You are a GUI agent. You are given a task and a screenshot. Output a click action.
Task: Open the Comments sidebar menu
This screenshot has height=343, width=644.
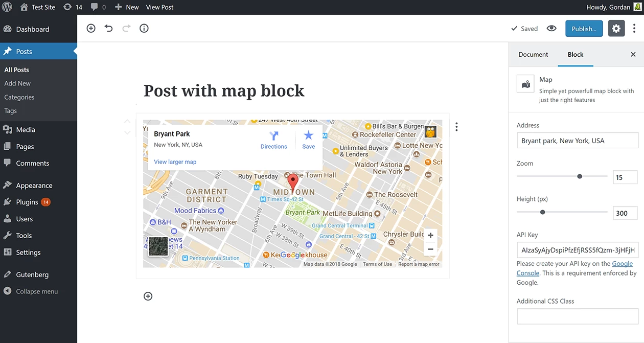pyautogui.click(x=38, y=163)
